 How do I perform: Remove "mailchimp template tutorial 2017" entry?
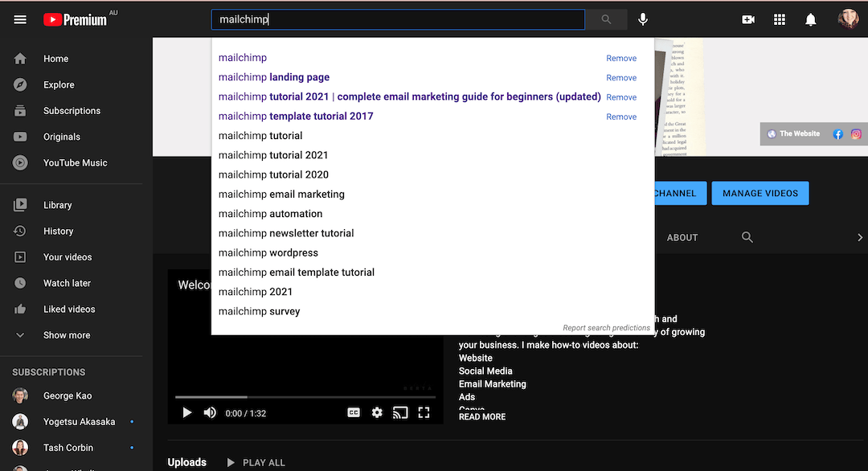(621, 117)
